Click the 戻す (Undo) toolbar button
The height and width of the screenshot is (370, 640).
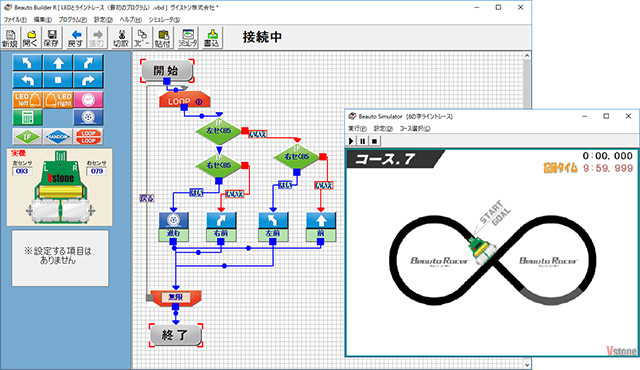75,38
